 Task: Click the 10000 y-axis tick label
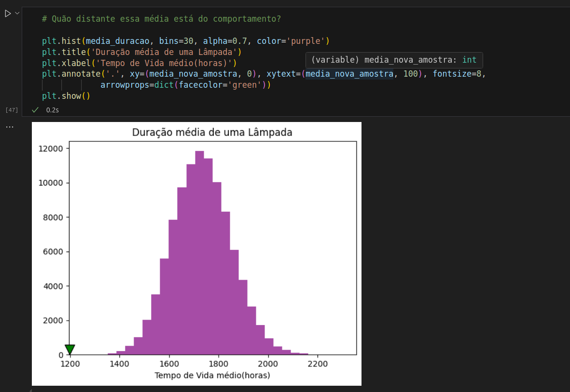(x=51, y=183)
